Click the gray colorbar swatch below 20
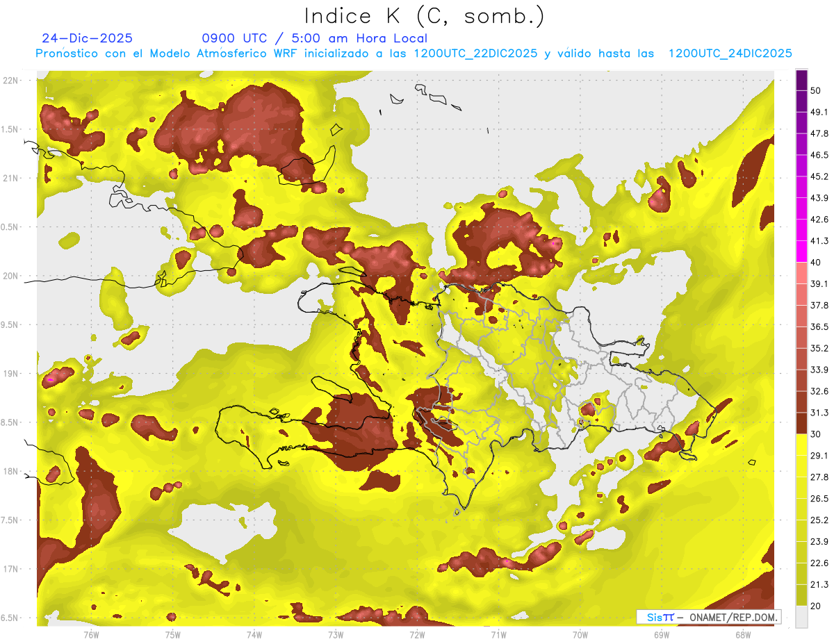Image resolution: width=834 pixels, height=644 pixels. 801,617
